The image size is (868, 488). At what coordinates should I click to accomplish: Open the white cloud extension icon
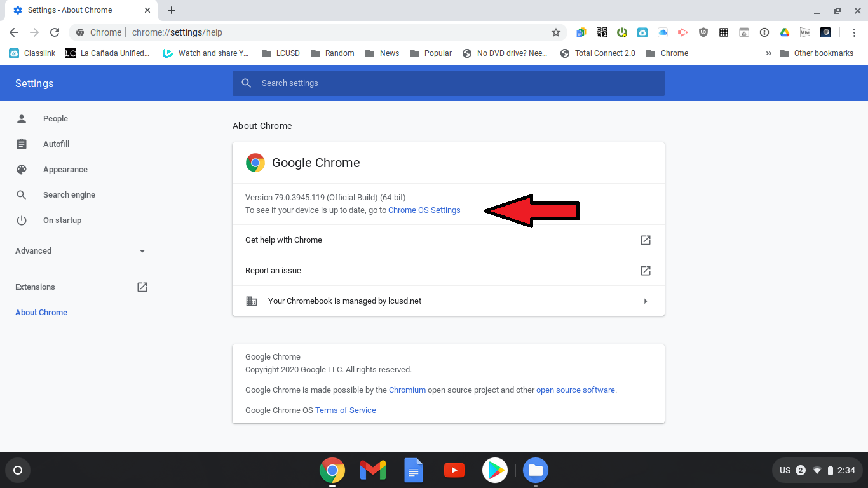pos(662,32)
